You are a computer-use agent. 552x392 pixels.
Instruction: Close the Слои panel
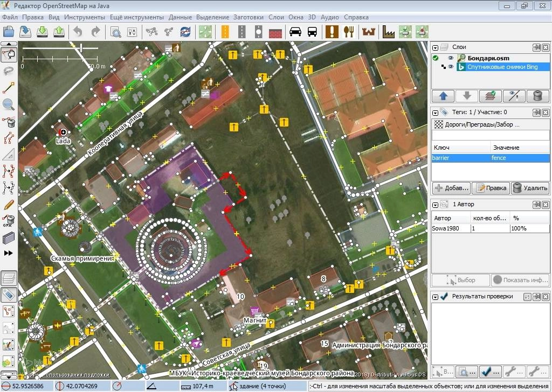[546, 47]
